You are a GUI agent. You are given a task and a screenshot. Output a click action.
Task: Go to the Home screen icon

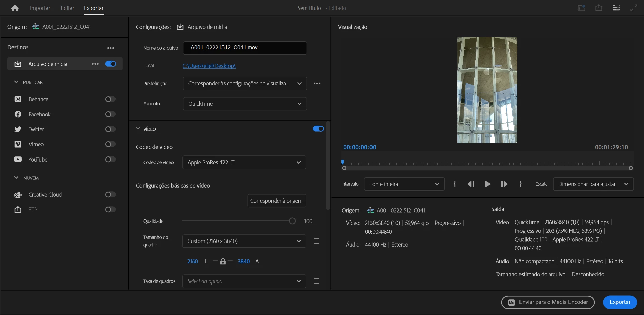click(x=15, y=8)
